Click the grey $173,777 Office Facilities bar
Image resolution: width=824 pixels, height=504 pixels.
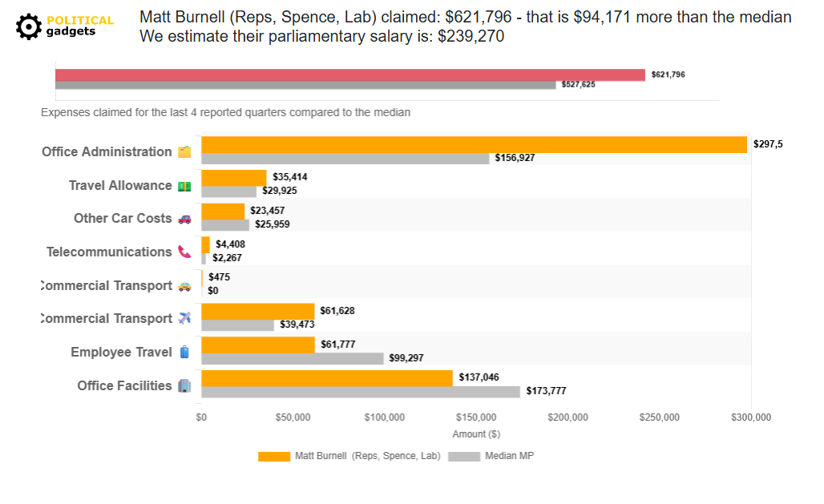(361, 392)
